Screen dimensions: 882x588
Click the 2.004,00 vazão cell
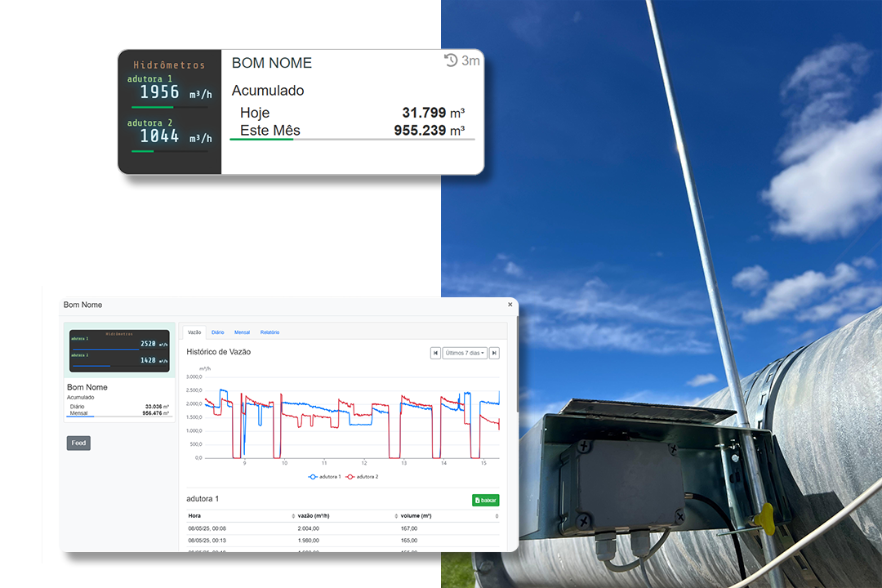pos(308,528)
